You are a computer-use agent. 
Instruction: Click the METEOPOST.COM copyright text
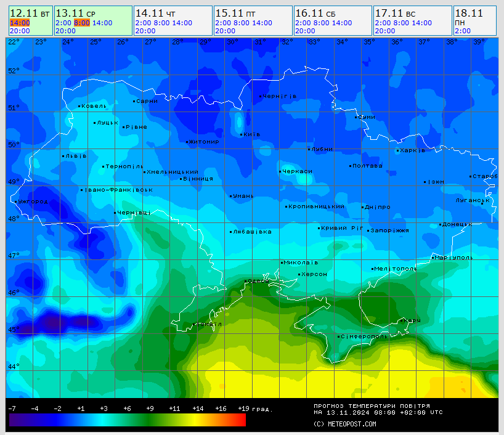point(344,424)
